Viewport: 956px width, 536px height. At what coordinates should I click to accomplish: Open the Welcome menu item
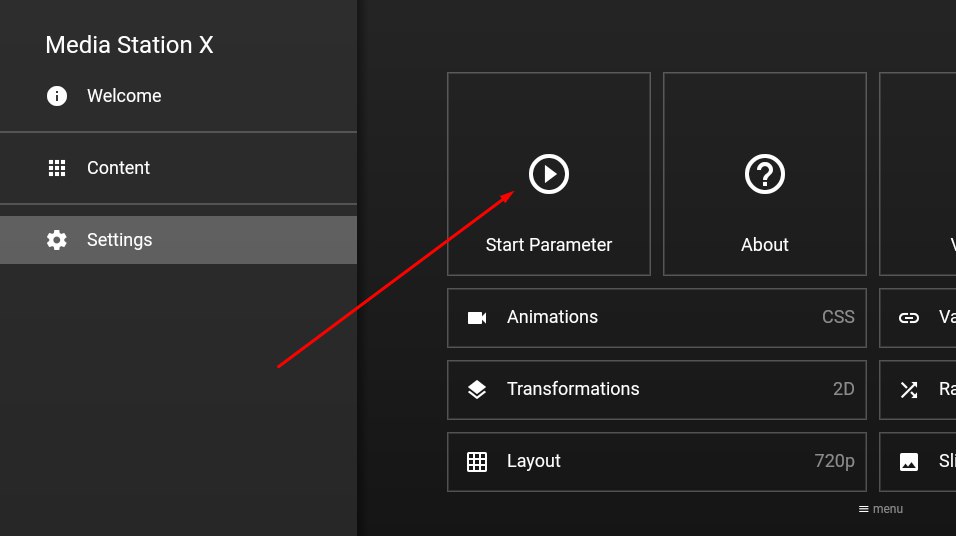(x=178, y=96)
